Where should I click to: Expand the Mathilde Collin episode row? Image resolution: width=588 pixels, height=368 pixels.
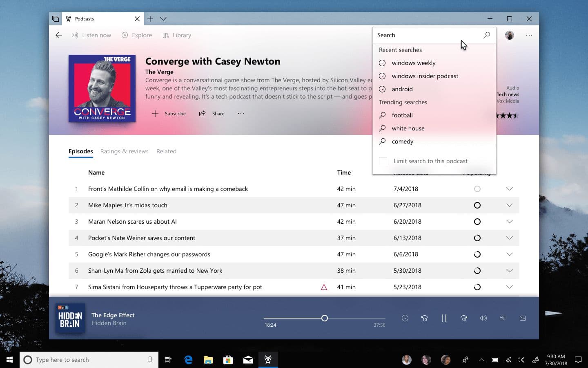click(510, 189)
